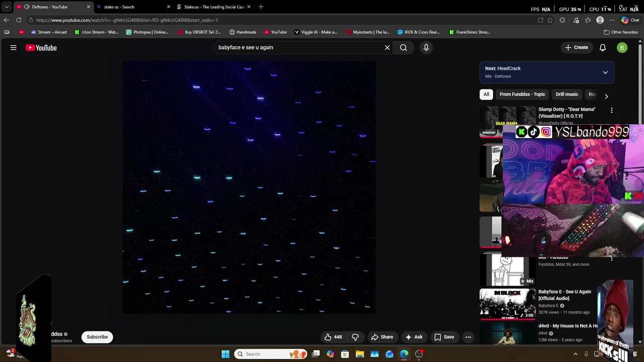
Task: Open the browser favorites hub icon
Action: (x=588, y=20)
